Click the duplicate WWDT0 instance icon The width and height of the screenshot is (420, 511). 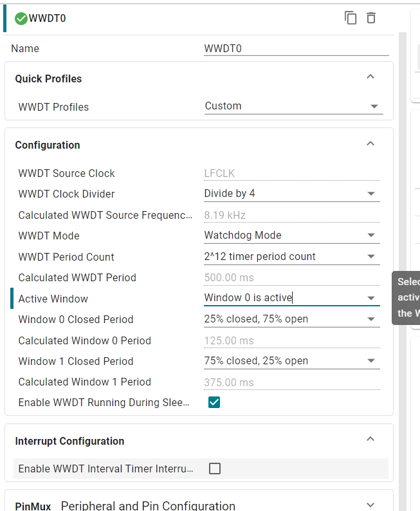pos(351,18)
